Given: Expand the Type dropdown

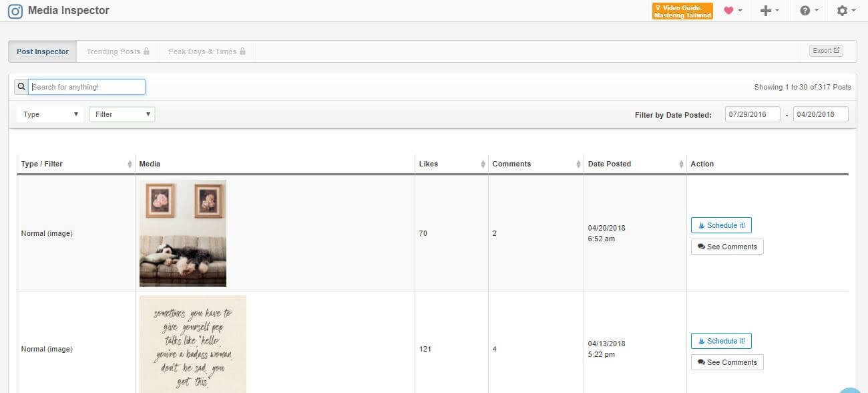Looking at the screenshot, I should tap(50, 114).
